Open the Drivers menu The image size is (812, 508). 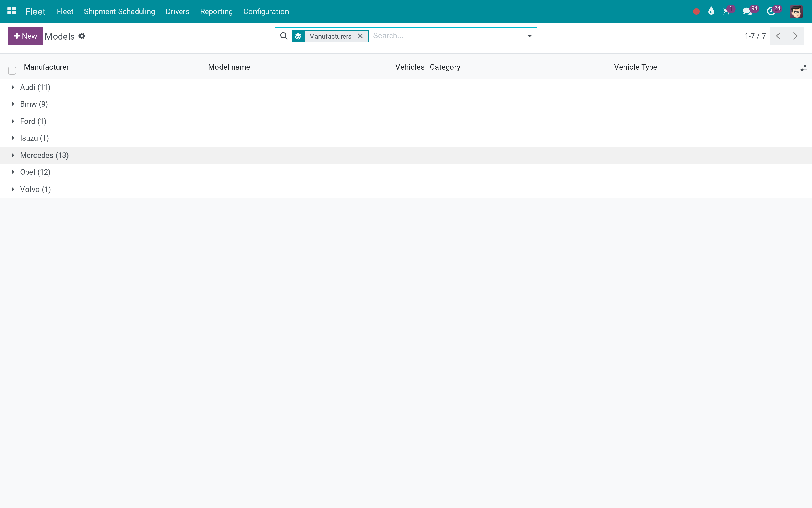(177, 11)
